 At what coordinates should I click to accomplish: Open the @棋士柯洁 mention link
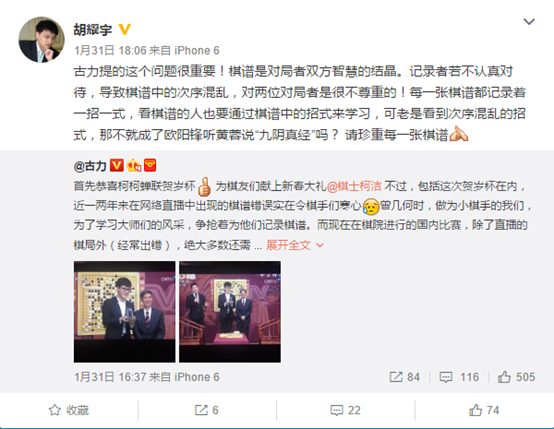pos(354,186)
